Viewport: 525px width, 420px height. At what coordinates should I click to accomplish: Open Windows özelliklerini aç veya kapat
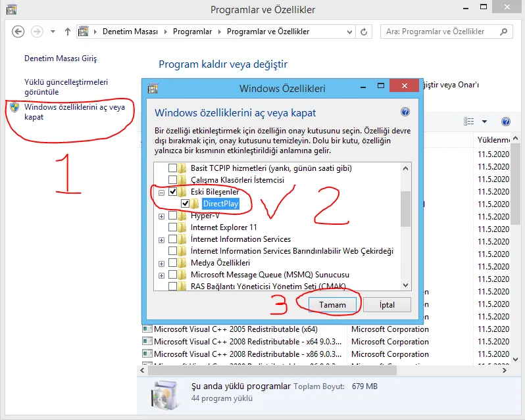click(x=74, y=112)
